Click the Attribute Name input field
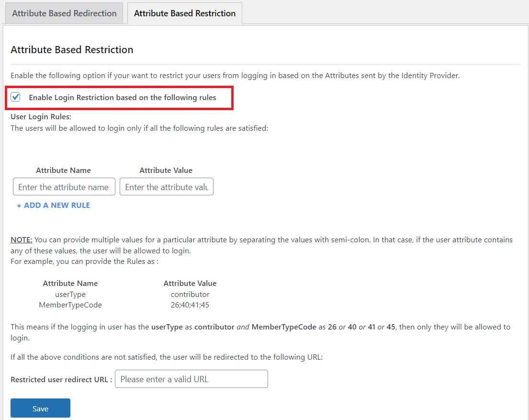Image resolution: width=529 pixels, height=420 pixels. pos(64,187)
